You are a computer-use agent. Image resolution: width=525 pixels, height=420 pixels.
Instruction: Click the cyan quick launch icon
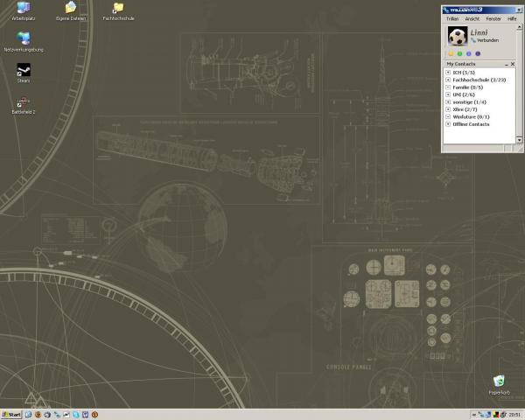click(x=75, y=415)
